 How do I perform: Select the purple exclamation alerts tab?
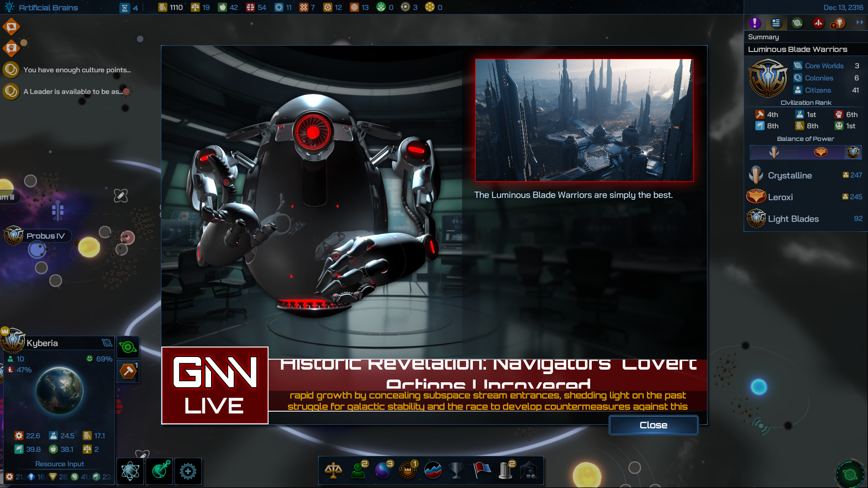pyautogui.click(x=755, y=23)
